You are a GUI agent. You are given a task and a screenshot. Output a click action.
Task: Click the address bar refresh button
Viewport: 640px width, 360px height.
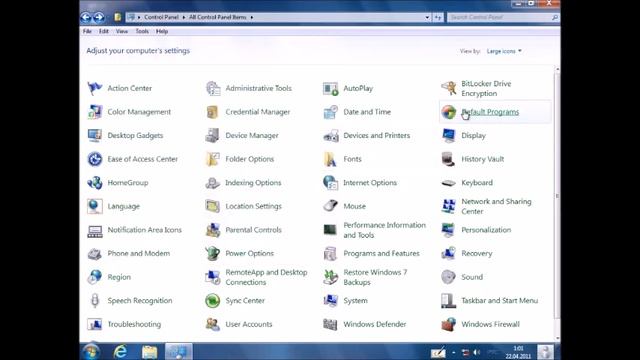(x=438, y=18)
